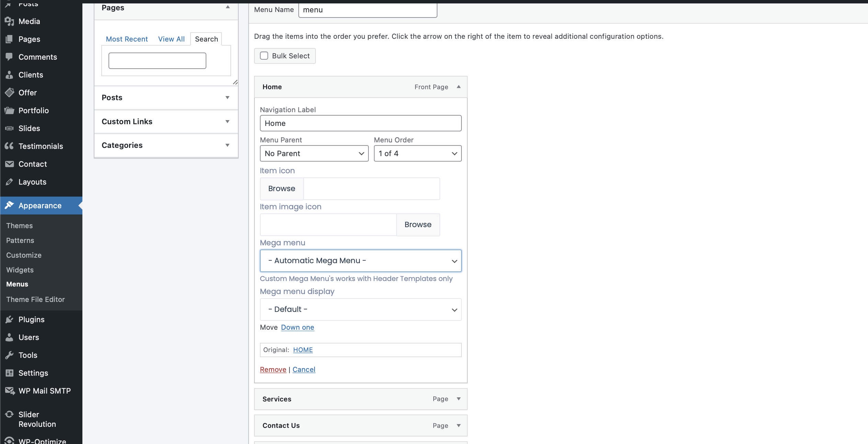Collapse the Pages meta box arrow

click(228, 7)
